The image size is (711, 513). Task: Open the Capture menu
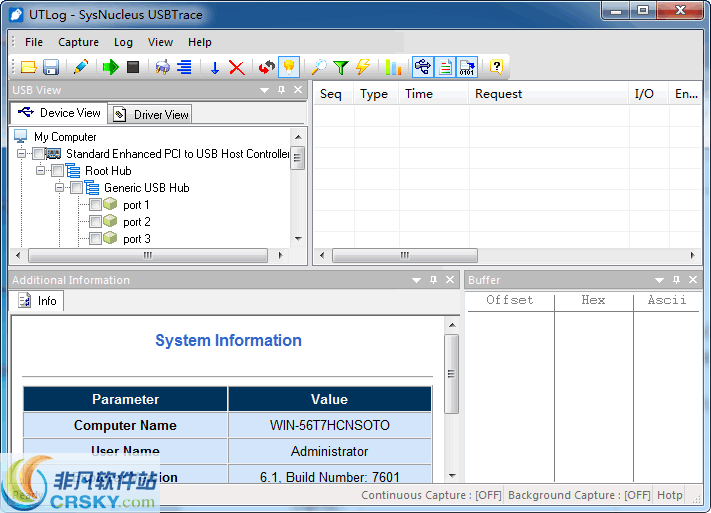coord(78,42)
